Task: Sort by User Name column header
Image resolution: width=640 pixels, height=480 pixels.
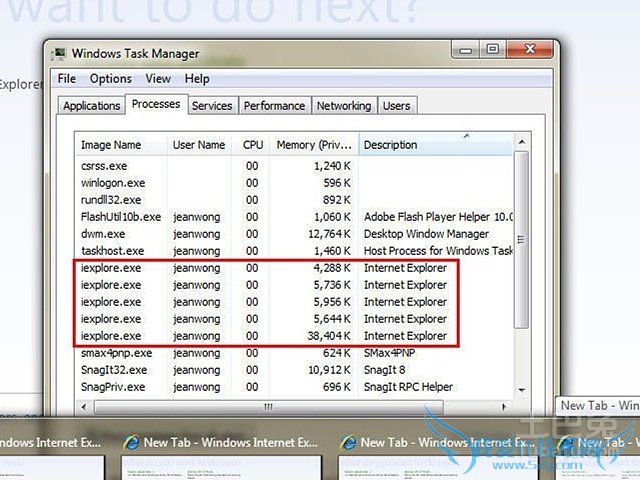Action: click(199, 145)
